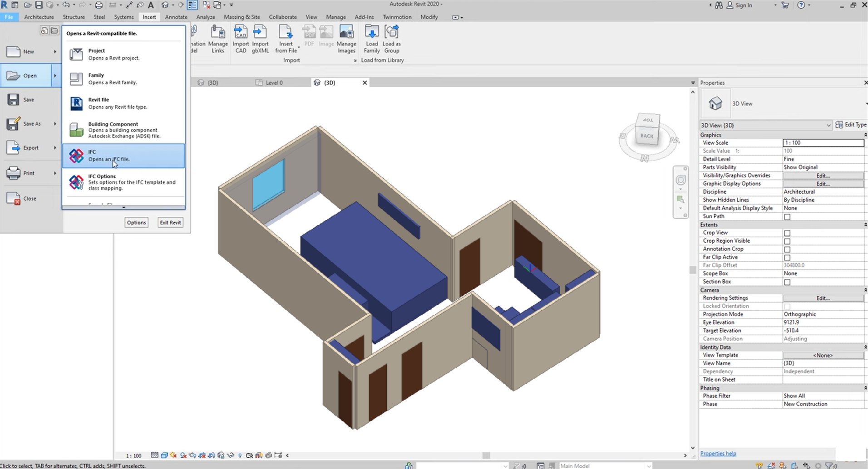
Task: Enable the Crop View checkbox
Action: [787, 232]
